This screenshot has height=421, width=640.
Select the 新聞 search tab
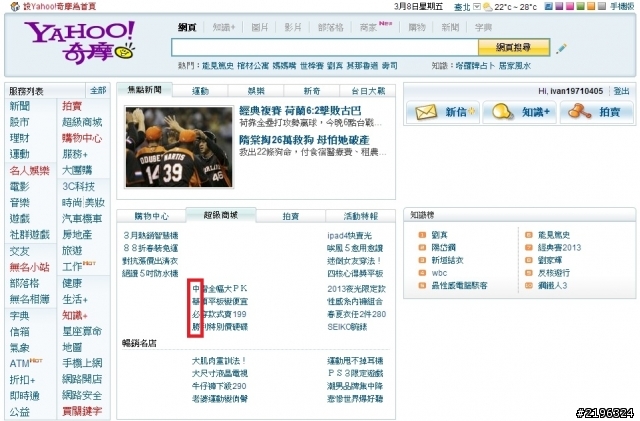450,27
